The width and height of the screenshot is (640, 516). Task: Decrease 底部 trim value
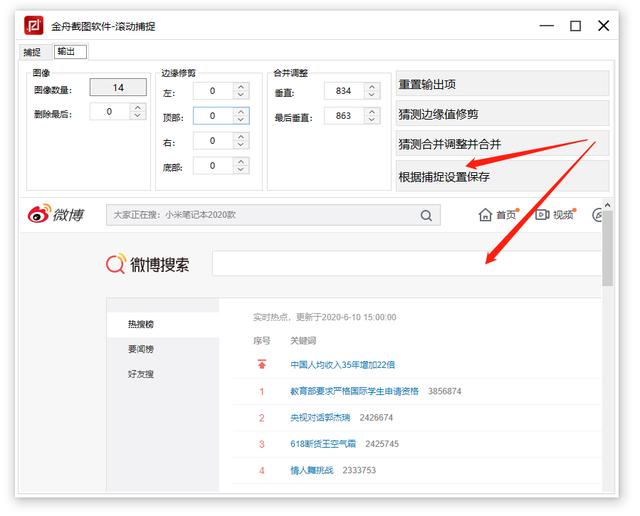[241, 170]
